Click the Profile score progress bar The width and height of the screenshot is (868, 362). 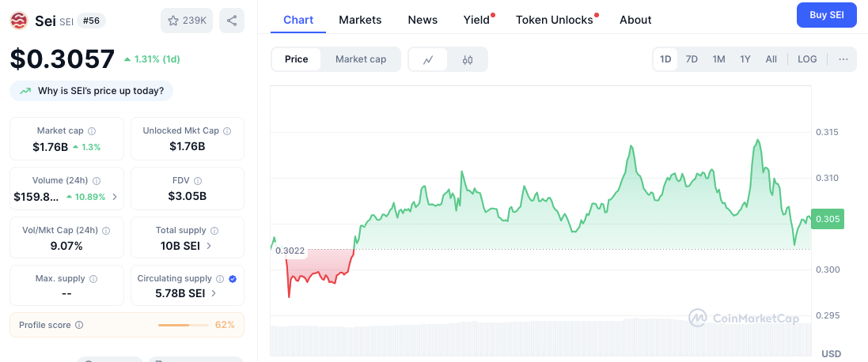[x=184, y=325]
